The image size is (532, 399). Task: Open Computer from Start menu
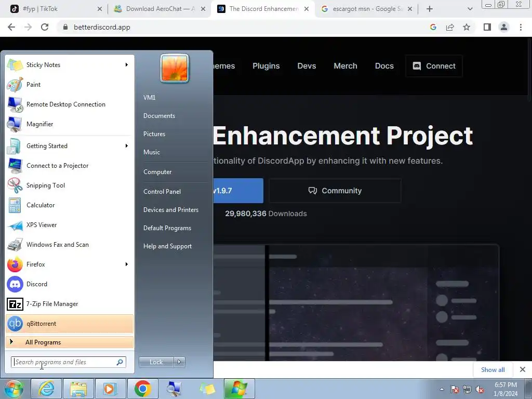157,171
